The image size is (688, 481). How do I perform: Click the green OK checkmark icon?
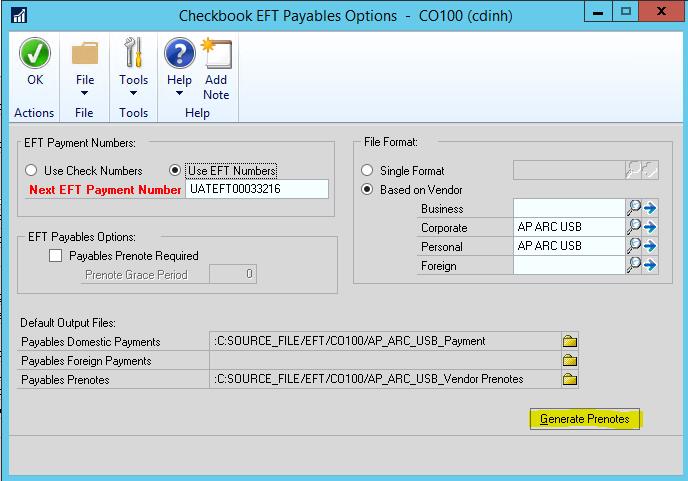[x=35, y=53]
